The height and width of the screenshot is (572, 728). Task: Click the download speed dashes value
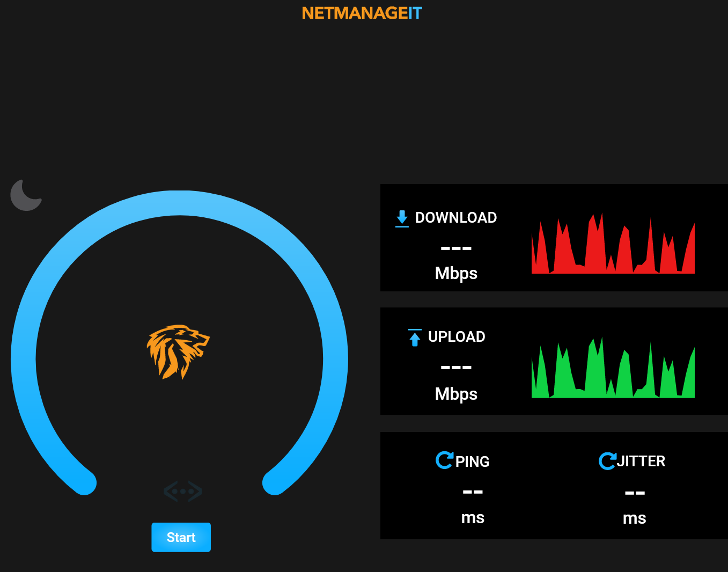(x=456, y=248)
